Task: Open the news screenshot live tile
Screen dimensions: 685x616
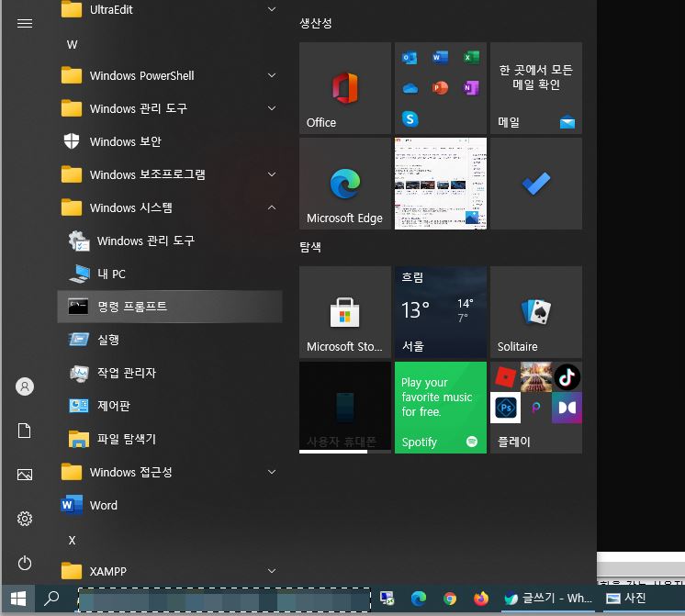Action: click(x=441, y=184)
